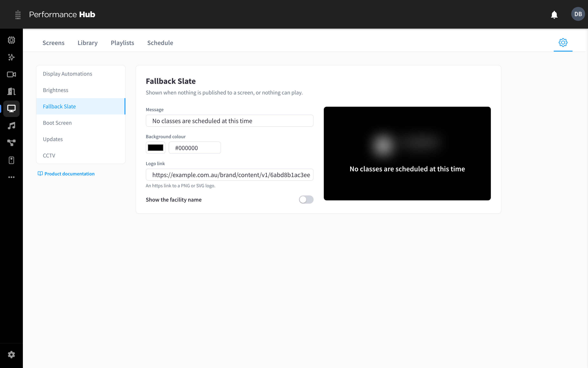Click the fallback slate preview panel
588x368 pixels.
[407, 153]
